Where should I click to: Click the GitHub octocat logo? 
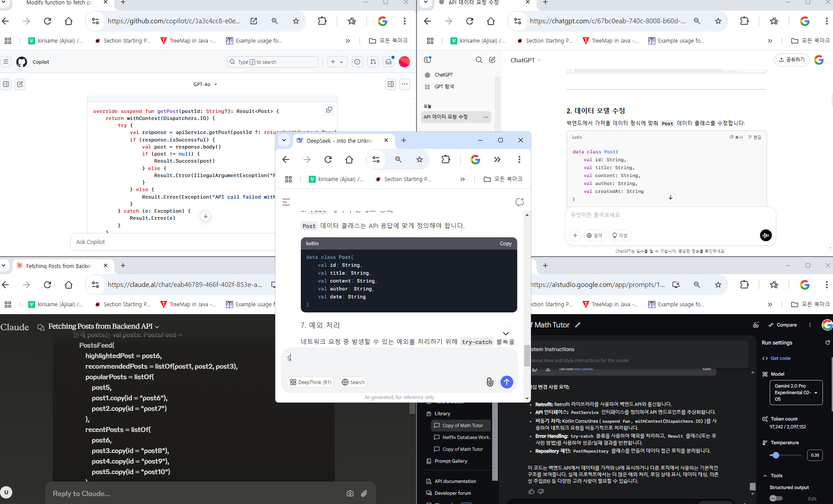(22, 62)
